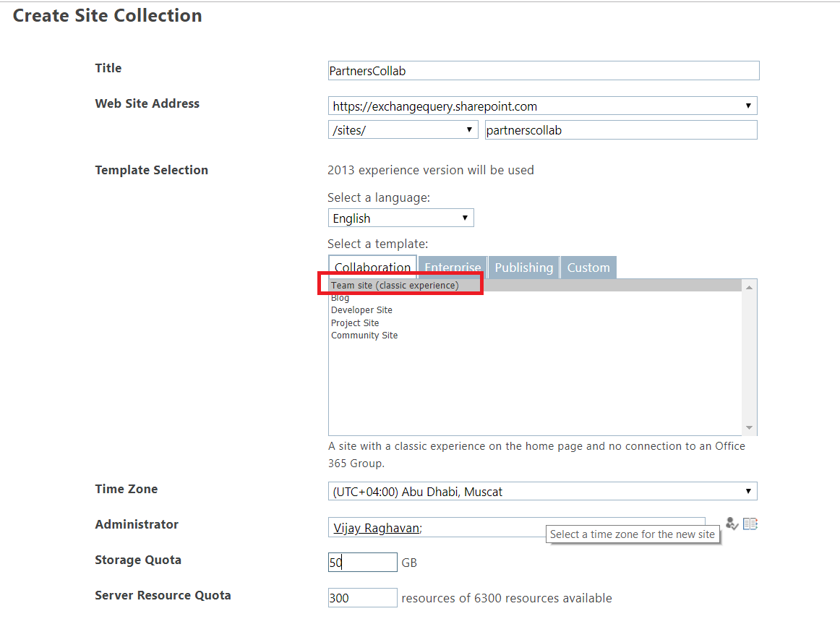The width and height of the screenshot is (840, 619).
Task: Click the Storage Quota field showing 50
Action: point(362,562)
